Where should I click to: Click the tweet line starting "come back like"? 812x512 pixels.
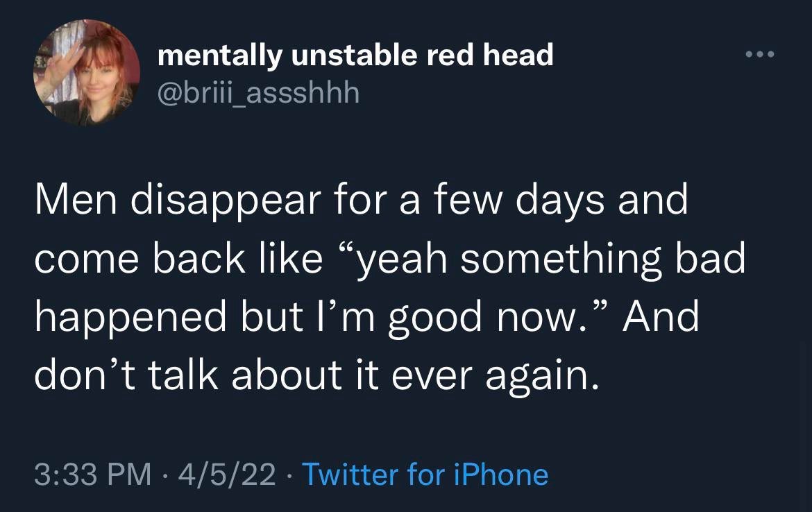pos(389,258)
